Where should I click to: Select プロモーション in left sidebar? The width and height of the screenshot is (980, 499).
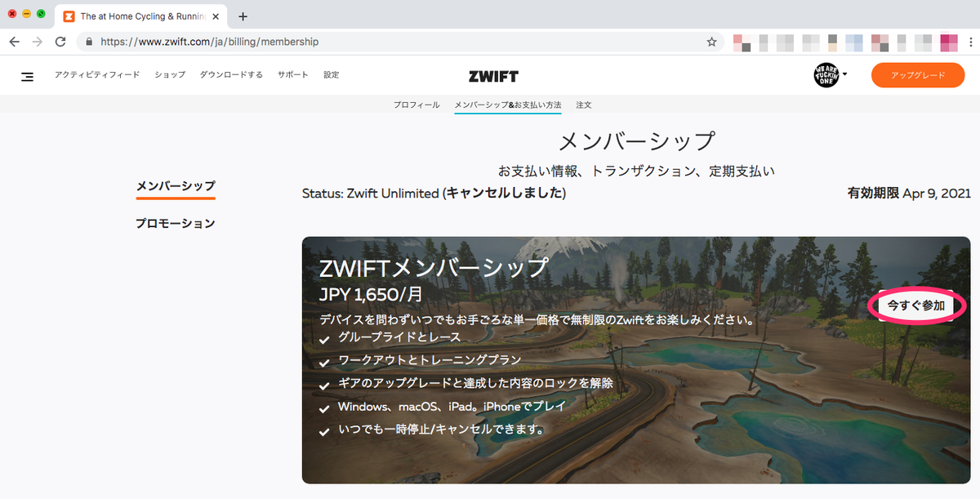pos(176,223)
